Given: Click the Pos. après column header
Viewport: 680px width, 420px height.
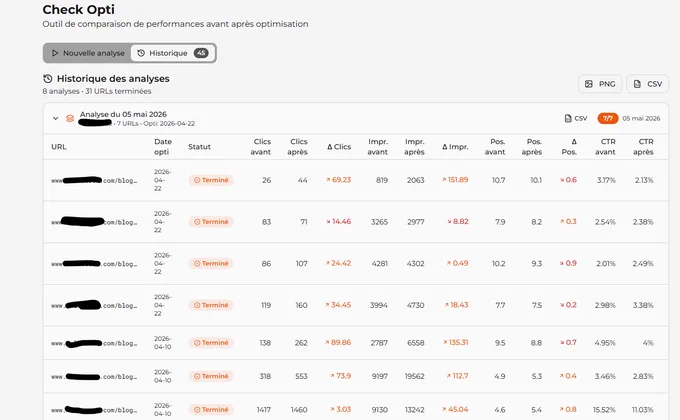Looking at the screenshot, I should (532, 147).
